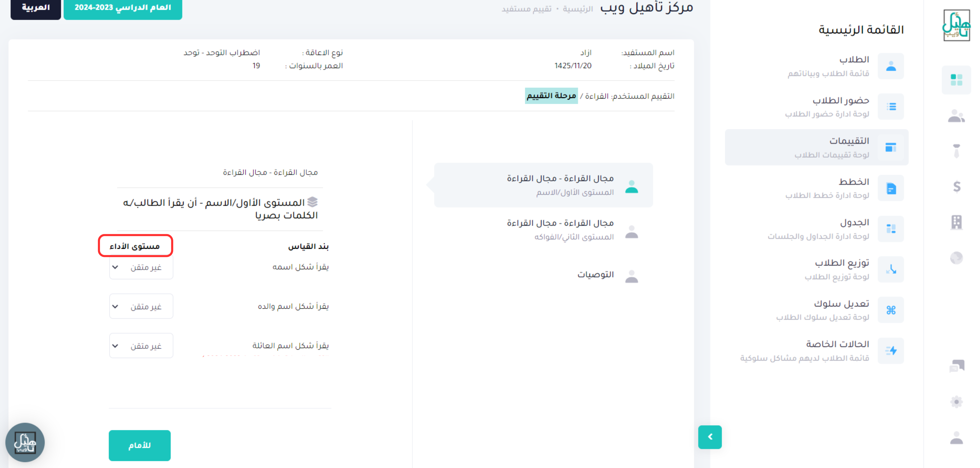The height and width of the screenshot is (468, 980).
Task: Click the floating Tahil chat logo button
Action: click(25, 443)
